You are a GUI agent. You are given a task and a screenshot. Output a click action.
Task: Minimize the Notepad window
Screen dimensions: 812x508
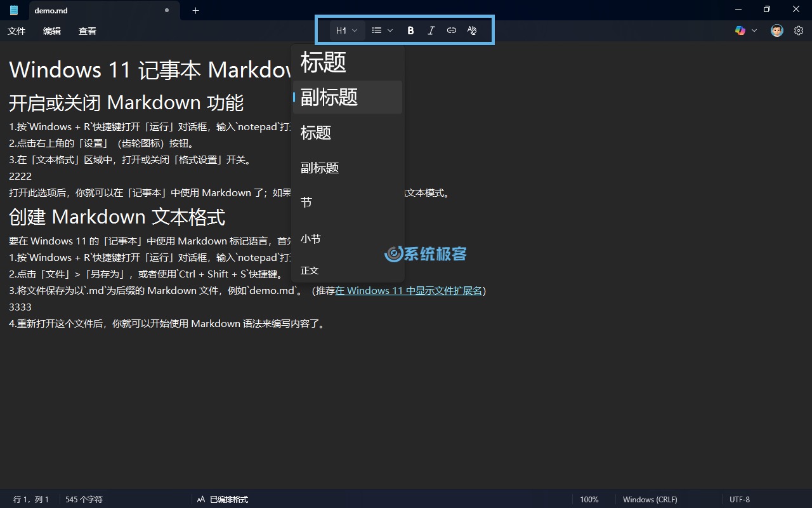point(738,10)
